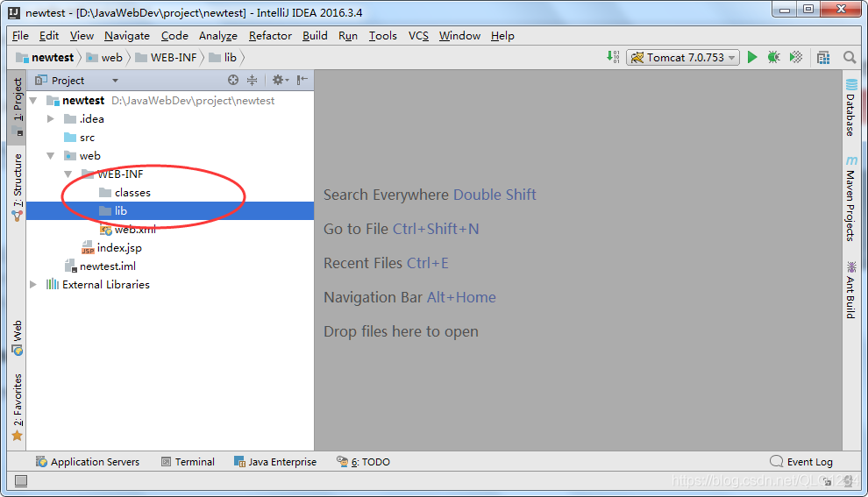
Task: Click lib in navigation breadcrumb
Action: click(x=223, y=58)
